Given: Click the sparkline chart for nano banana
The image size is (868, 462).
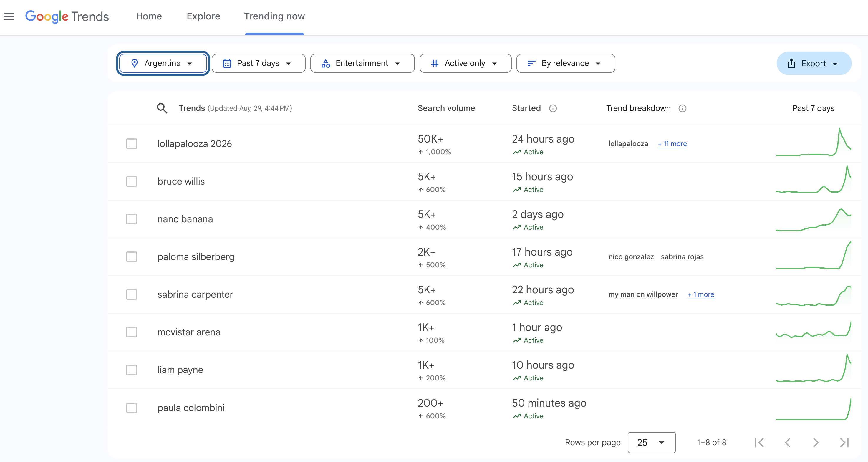Looking at the screenshot, I should (814, 220).
